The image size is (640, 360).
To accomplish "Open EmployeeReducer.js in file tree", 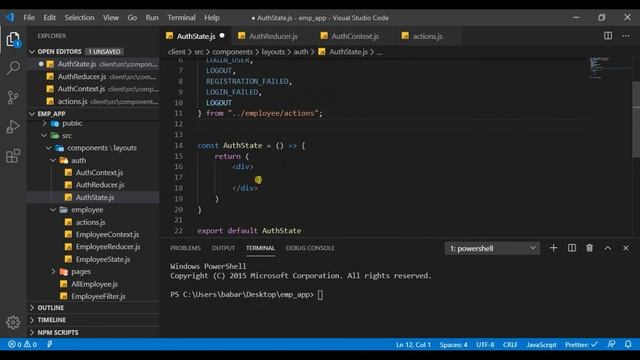I will [93, 247].
